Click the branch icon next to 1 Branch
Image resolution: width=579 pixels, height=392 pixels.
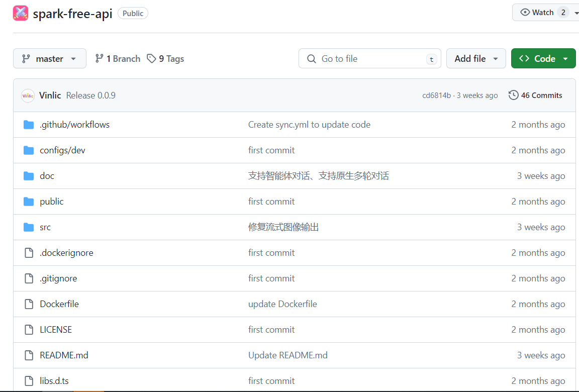click(100, 58)
